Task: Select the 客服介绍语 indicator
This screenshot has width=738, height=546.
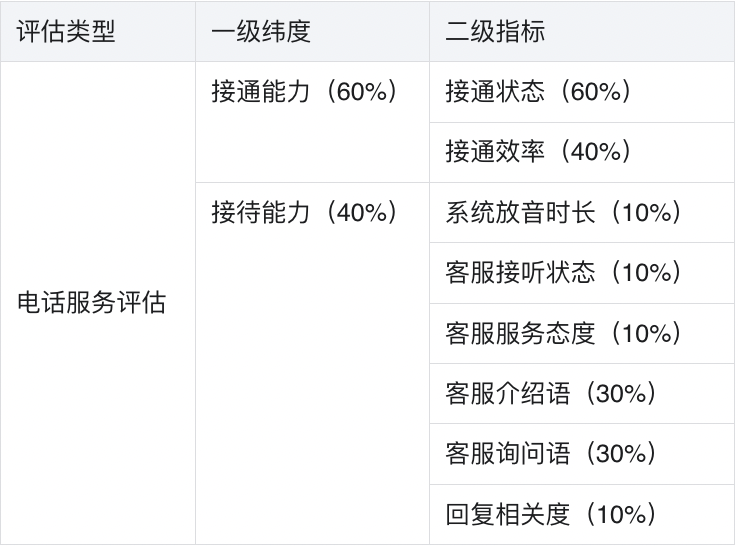Action: click(x=508, y=394)
